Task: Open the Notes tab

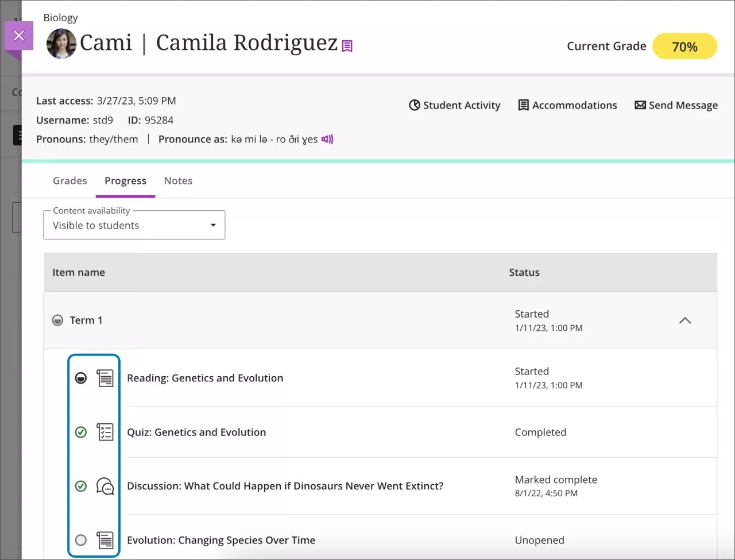Action: [x=178, y=180]
